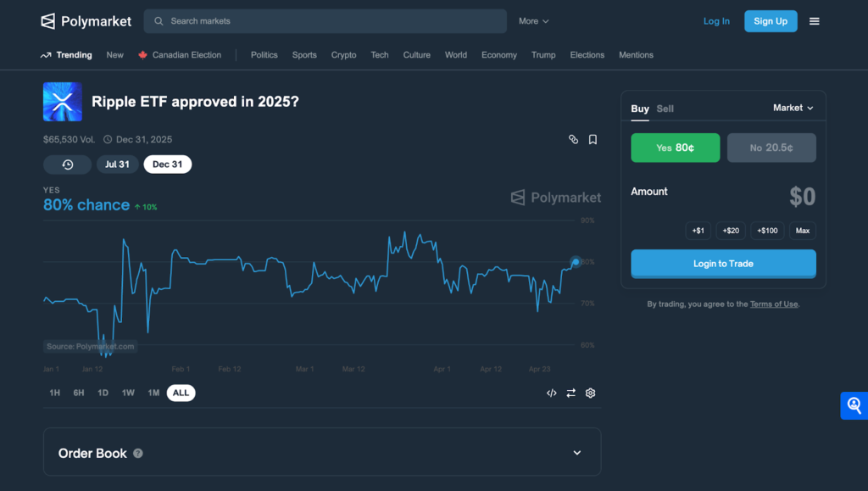Open the Terms of Use link
The image size is (868, 491).
pyautogui.click(x=774, y=304)
